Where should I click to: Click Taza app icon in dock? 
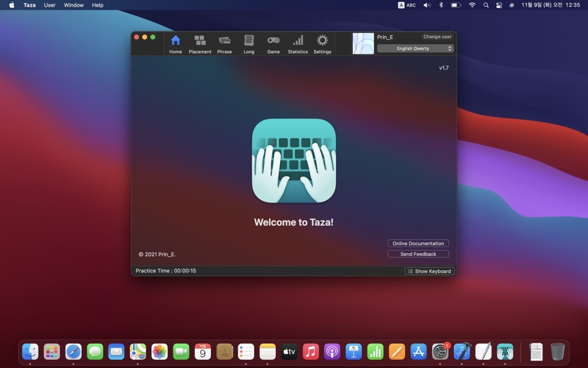(505, 352)
